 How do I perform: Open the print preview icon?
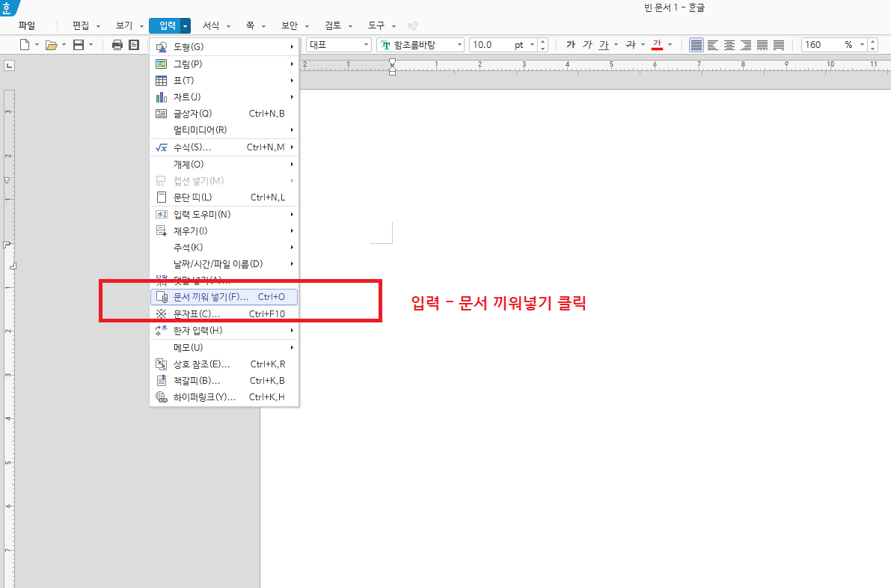133,44
